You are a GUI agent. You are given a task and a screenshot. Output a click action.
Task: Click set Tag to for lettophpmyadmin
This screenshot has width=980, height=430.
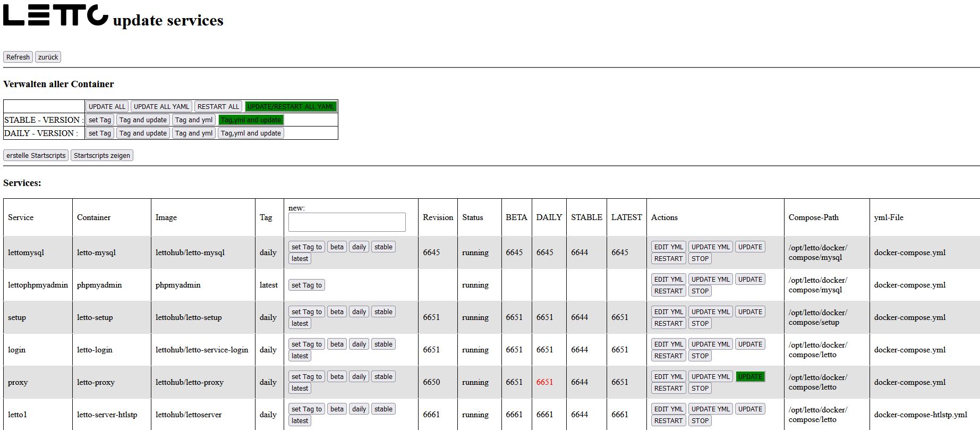[x=306, y=285]
